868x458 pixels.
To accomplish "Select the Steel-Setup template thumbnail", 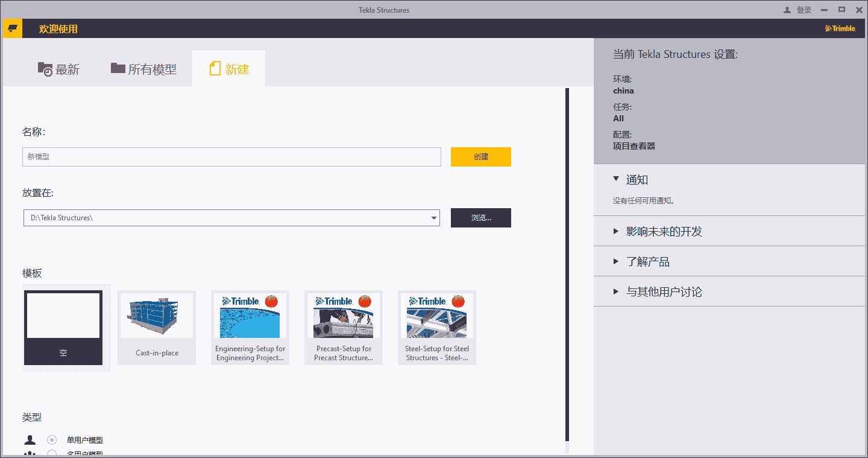I will (x=437, y=328).
